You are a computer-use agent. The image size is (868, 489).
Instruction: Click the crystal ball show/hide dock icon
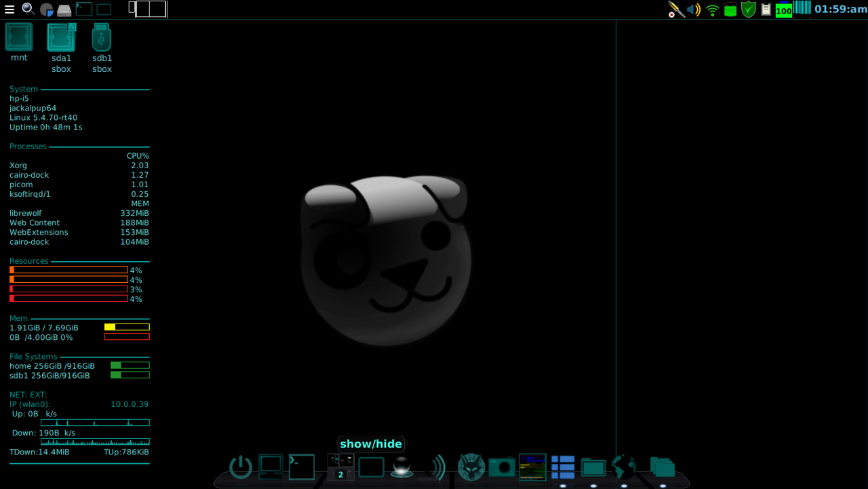(x=401, y=467)
